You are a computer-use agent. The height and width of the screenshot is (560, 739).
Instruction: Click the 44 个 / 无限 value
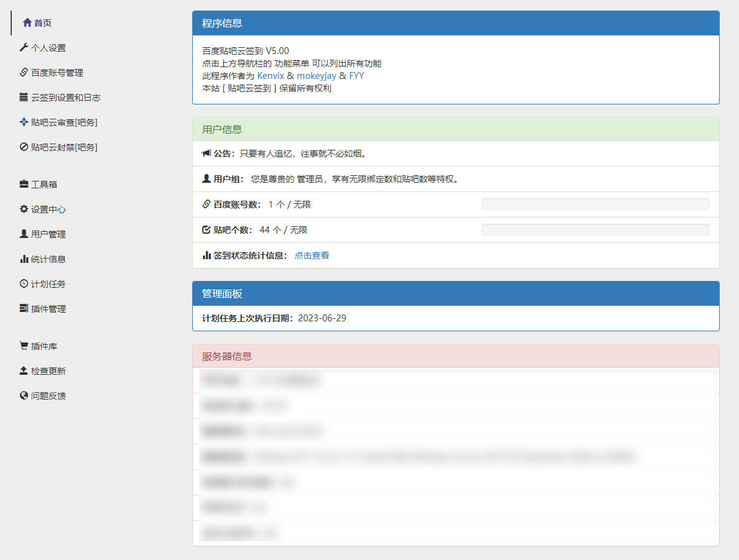[283, 230]
